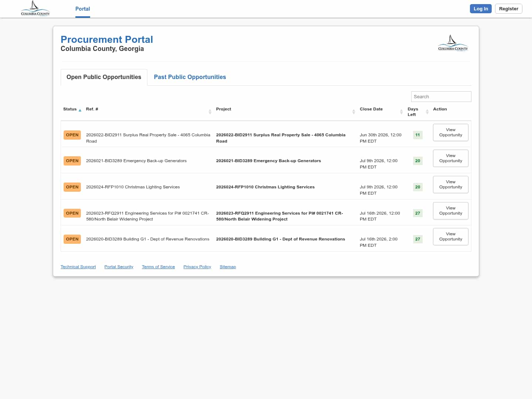This screenshot has width=532, height=399.
Task: Select bold project '2026020-BID3289 Building G1'
Action: tap(280, 239)
